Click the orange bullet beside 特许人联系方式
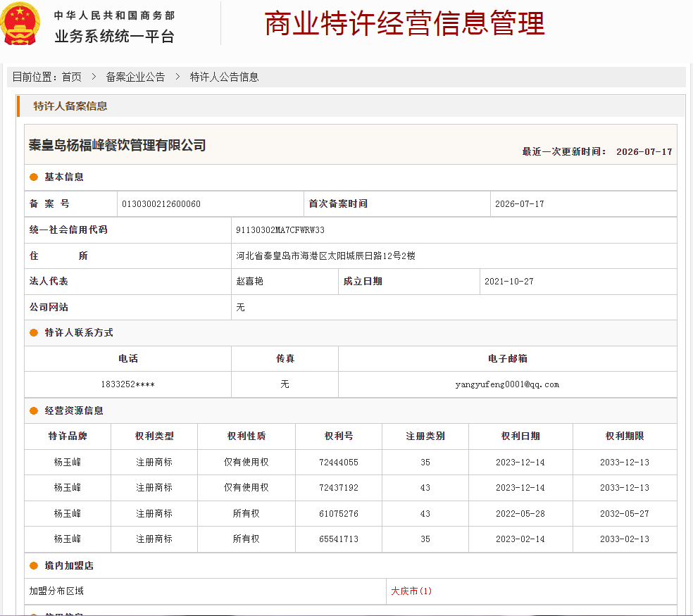Image resolution: width=693 pixels, height=616 pixels. point(34,333)
